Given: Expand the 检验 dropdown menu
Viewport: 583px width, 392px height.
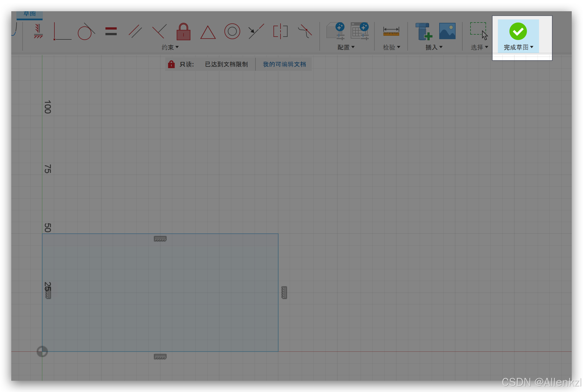Looking at the screenshot, I should (391, 47).
